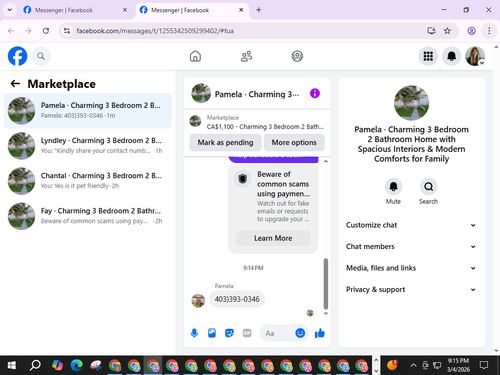The width and height of the screenshot is (500, 375).
Task: Attach a photo with the image icon
Action: click(x=212, y=333)
